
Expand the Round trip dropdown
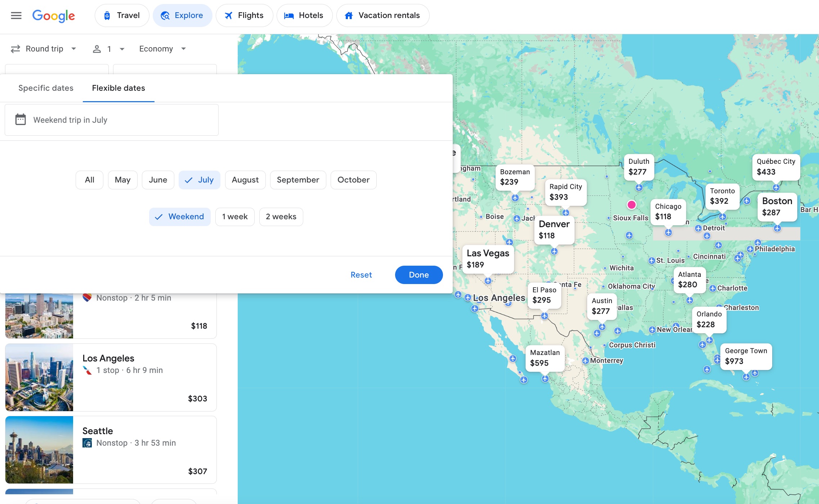[x=44, y=49]
